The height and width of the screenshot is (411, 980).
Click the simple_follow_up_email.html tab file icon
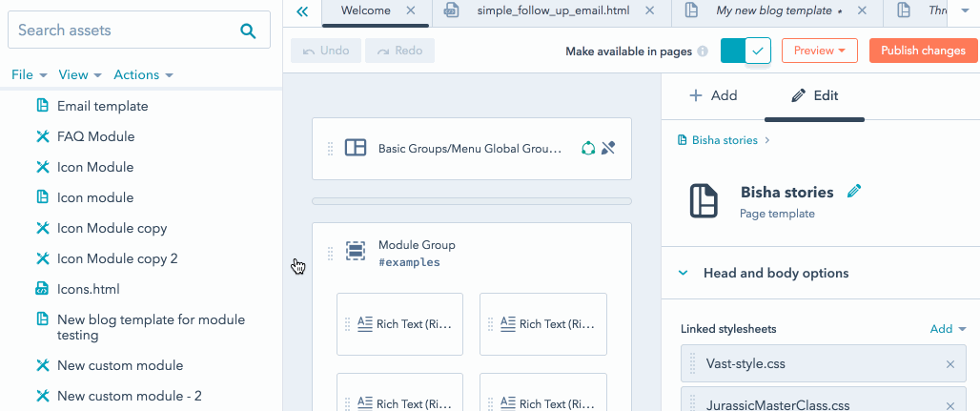[x=451, y=10]
